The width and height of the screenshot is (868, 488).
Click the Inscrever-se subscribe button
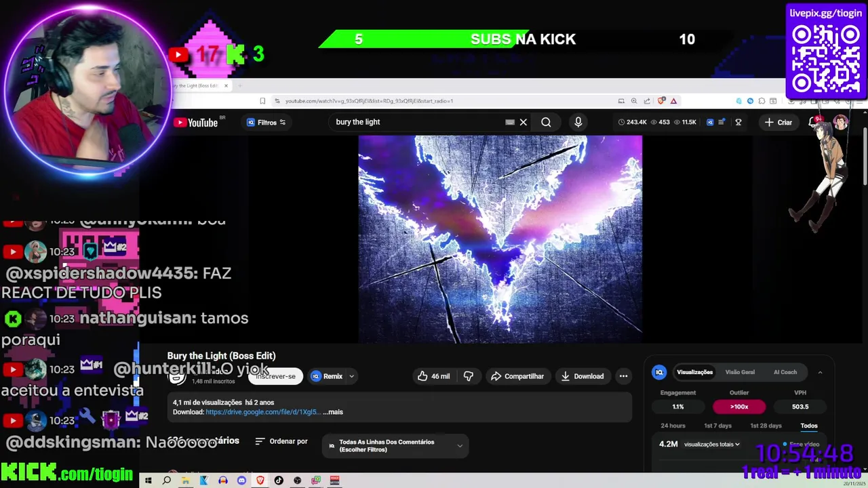(x=275, y=376)
